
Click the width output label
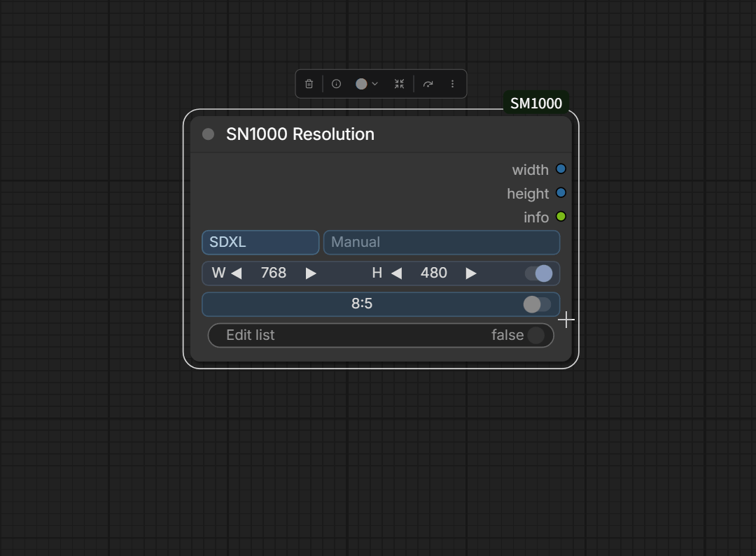tap(531, 169)
